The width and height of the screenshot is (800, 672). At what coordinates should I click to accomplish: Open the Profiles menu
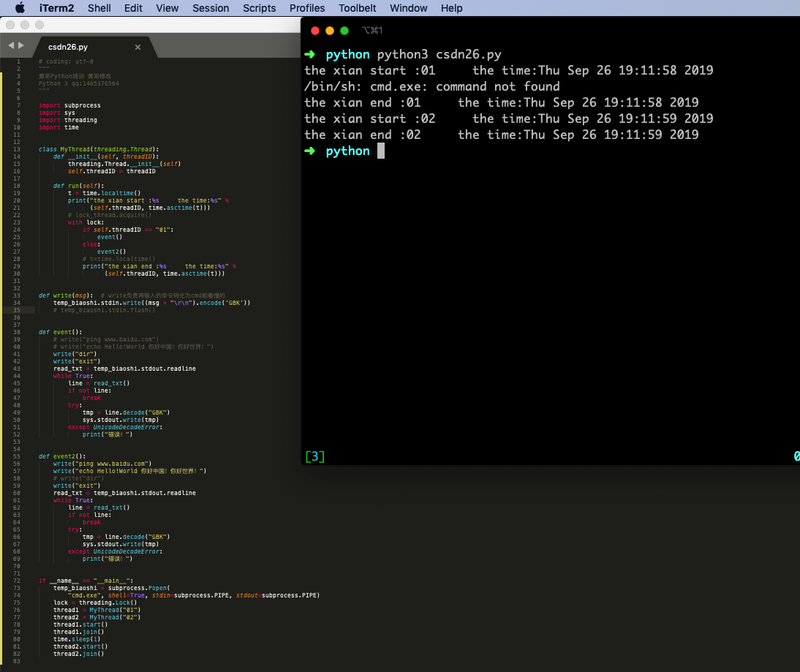tap(307, 8)
